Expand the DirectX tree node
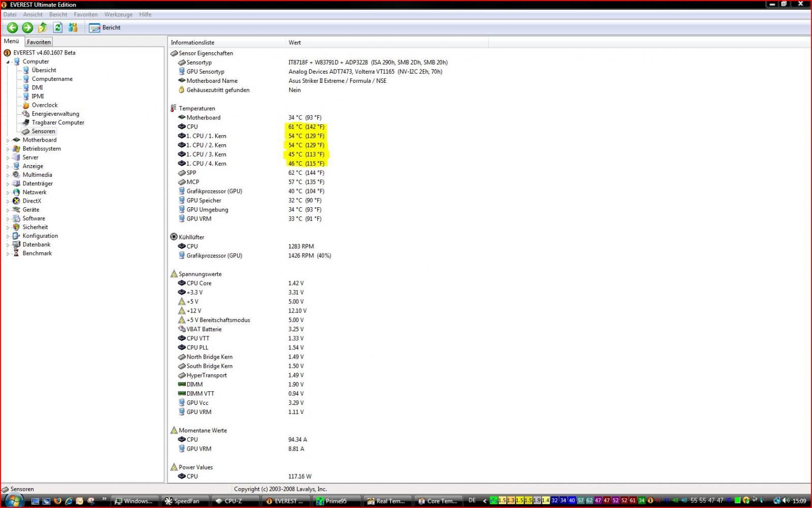The image size is (812, 508). tap(8, 201)
